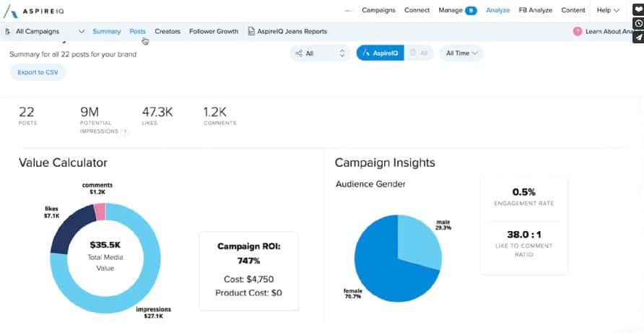
Task: Select the AspireIQ source toggle
Action: coord(380,53)
